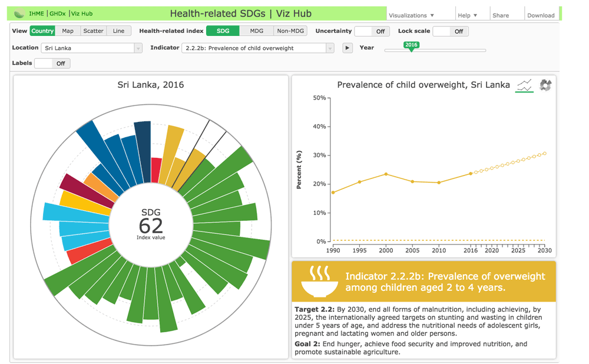Open the Visualizations dropdown menu
The image size is (589, 364).
412,15
